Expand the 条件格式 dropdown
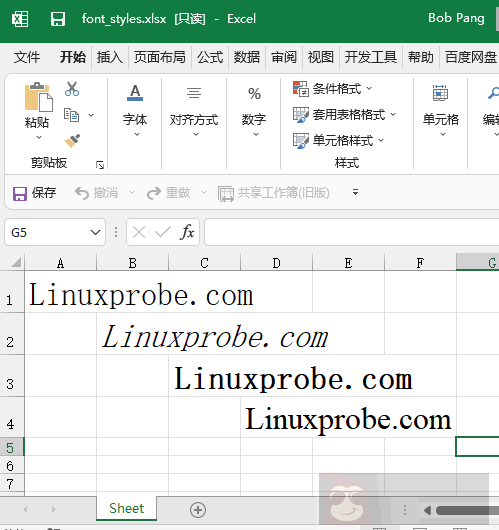The image size is (499, 530). (369, 89)
